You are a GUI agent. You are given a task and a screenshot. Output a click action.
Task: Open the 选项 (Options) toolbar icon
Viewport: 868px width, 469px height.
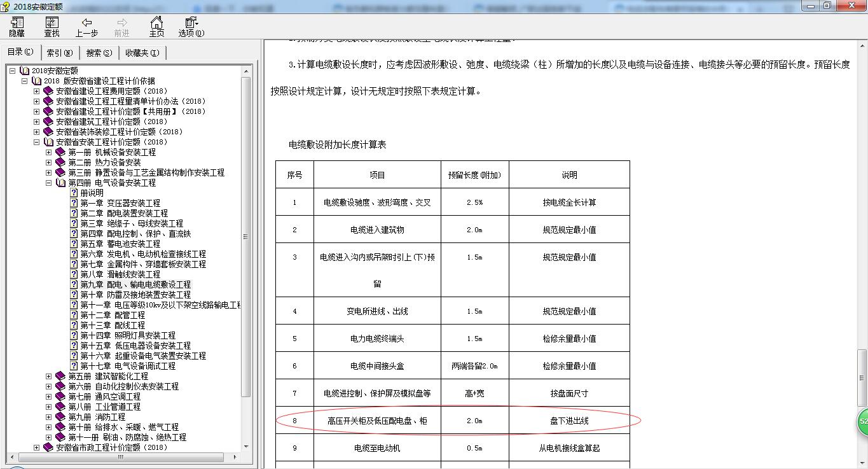click(x=191, y=27)
